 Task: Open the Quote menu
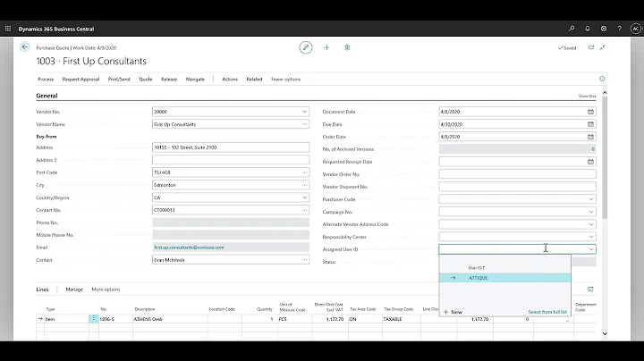tap(146, 80)
